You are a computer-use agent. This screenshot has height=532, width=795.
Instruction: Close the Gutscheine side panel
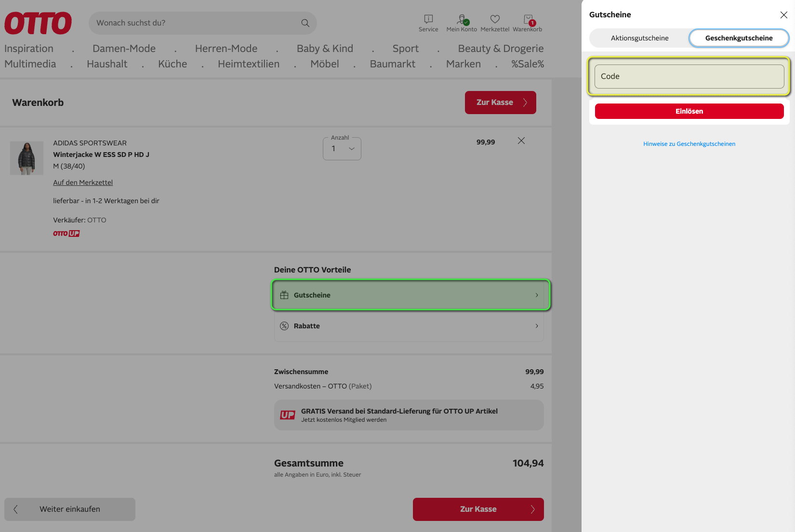(x=784, y=15)
